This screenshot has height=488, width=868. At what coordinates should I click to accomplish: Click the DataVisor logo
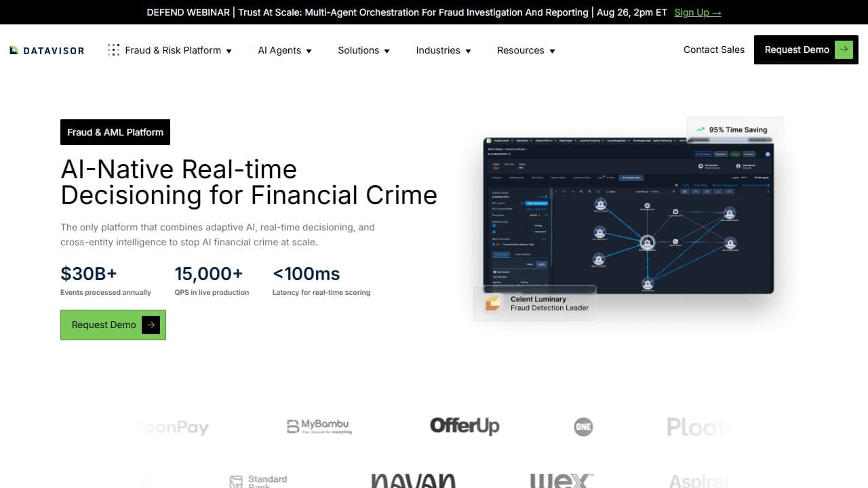47,50
